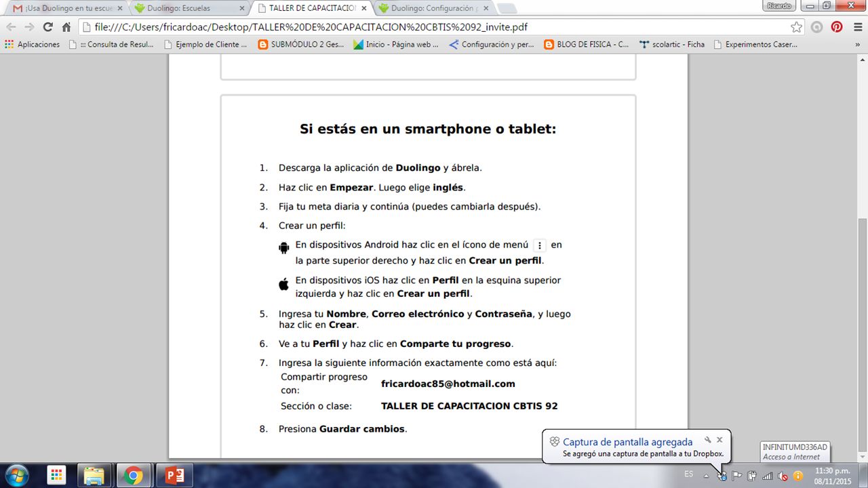Viewport: 868px width, 488px height.
Task: Click the muted volume speaker icon
Action: 783,476
